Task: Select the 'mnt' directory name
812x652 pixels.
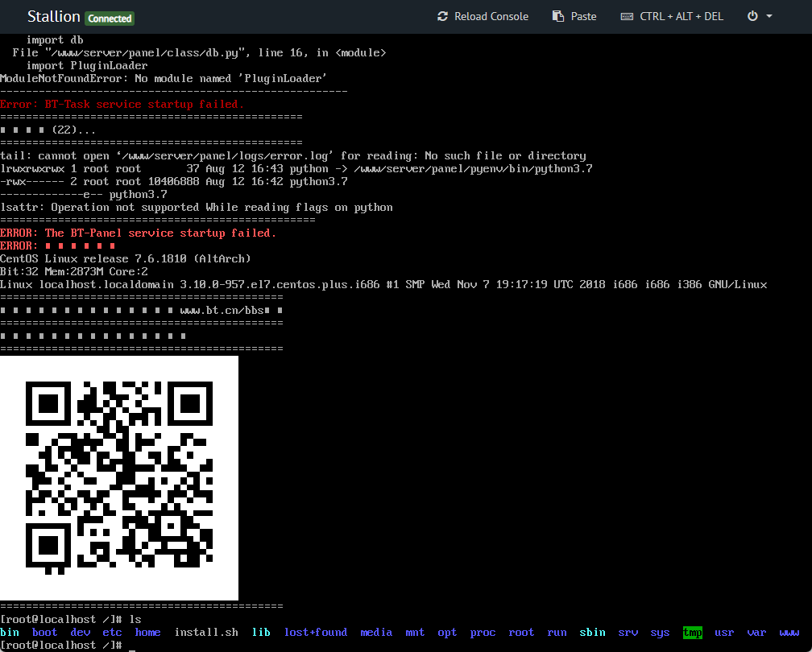Action: (415, 633)
